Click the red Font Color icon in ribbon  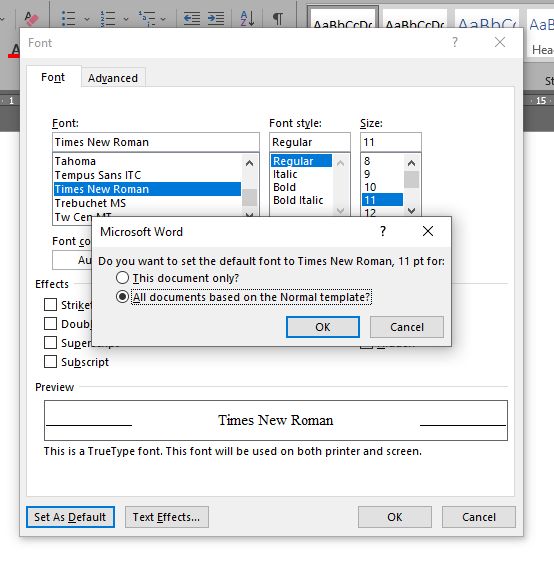click(x=15, y=50)
